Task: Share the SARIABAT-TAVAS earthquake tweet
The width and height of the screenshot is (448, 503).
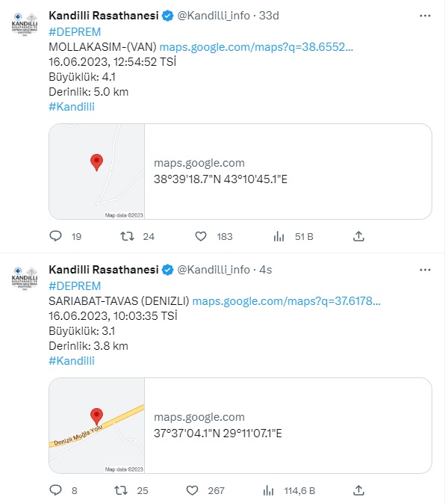Action: click(x=358, y=490)
